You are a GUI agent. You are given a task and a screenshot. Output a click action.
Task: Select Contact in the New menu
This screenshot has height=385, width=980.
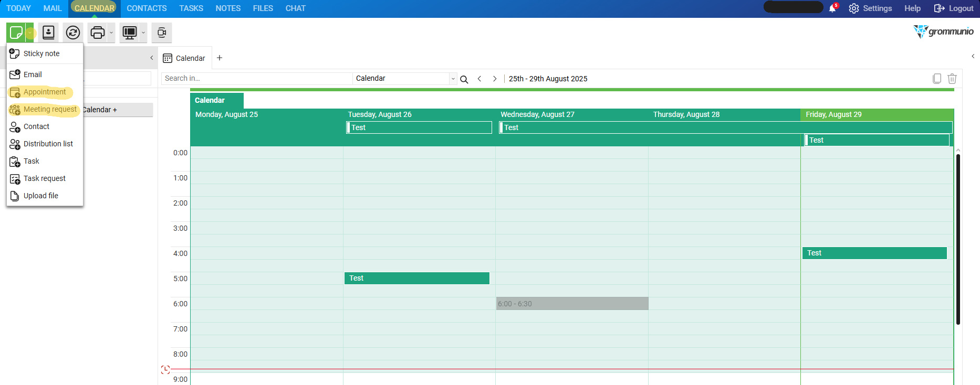coord(45,126)
